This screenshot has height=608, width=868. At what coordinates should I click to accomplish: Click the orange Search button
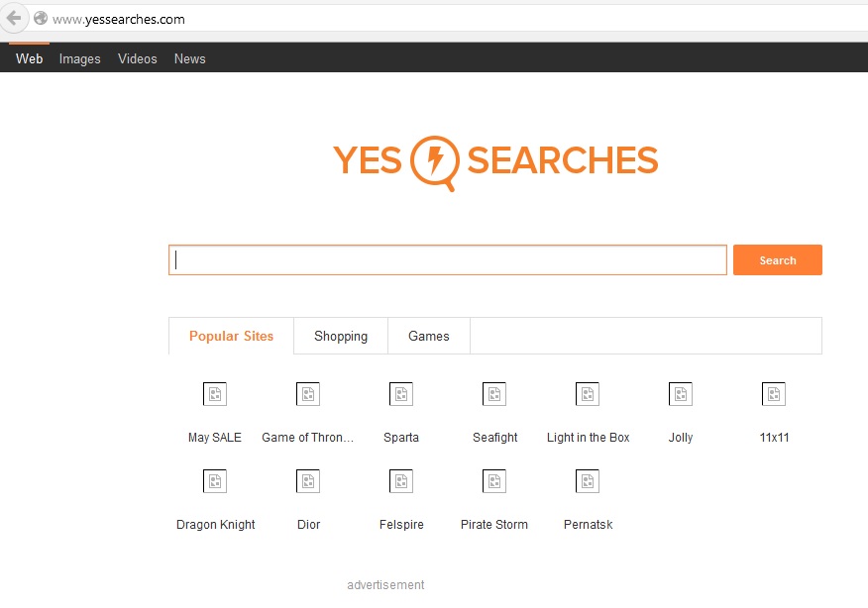click(777, 260)
